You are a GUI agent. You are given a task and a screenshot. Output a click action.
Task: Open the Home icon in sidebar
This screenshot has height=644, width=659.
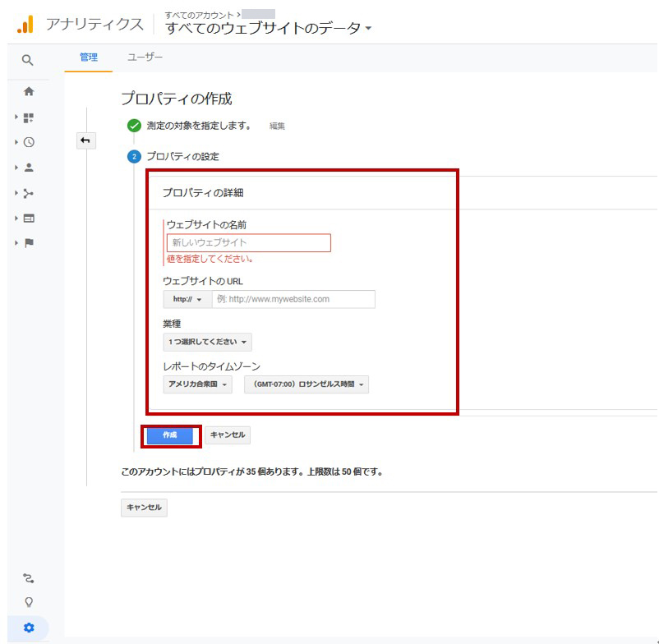(29, 91)
